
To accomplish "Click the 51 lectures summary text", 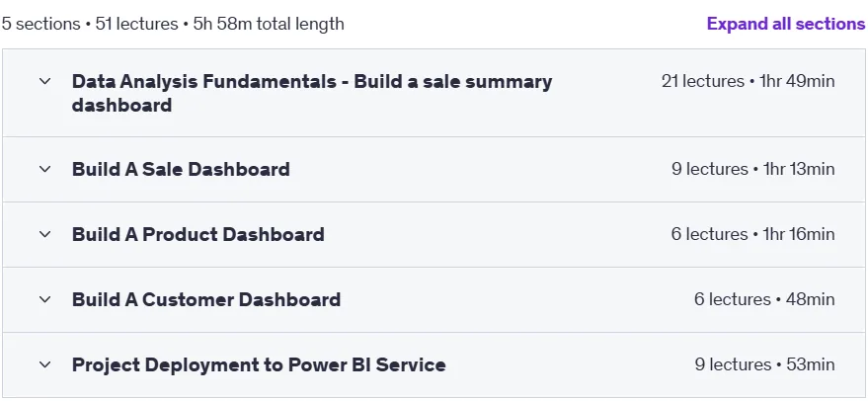I will click(x=136, y=24).
